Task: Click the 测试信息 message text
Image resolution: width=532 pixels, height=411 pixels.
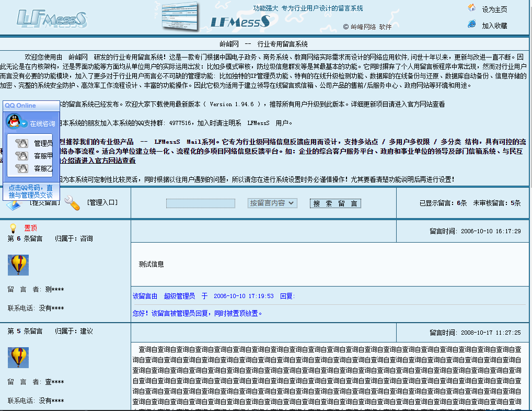Action: point(152,264)
